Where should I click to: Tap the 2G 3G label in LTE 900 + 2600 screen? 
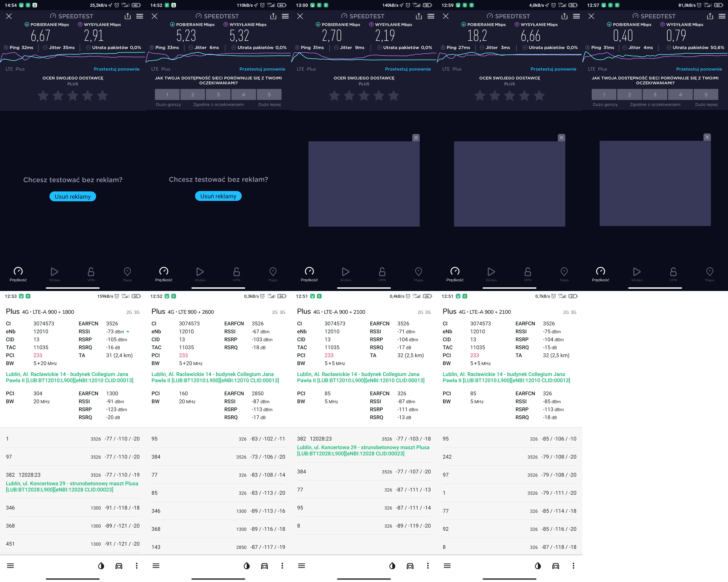[x=278, y=312]
